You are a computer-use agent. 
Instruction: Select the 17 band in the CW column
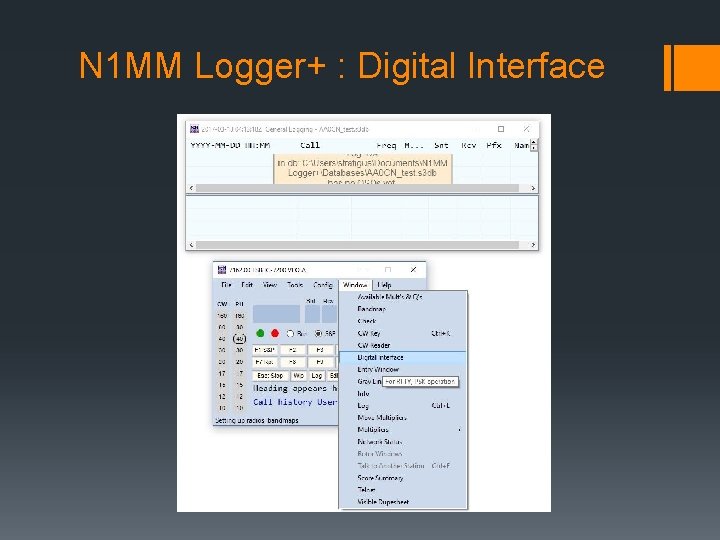(222, 373)
